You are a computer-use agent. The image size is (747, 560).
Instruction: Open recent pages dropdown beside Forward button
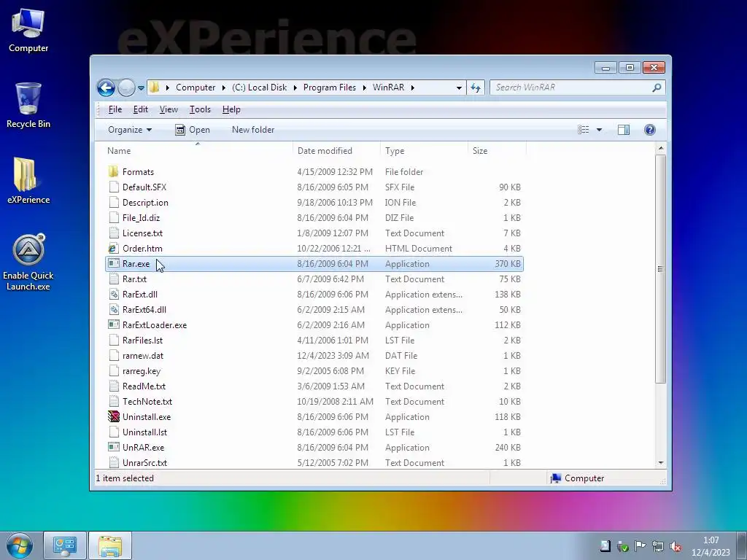(141, 88)
